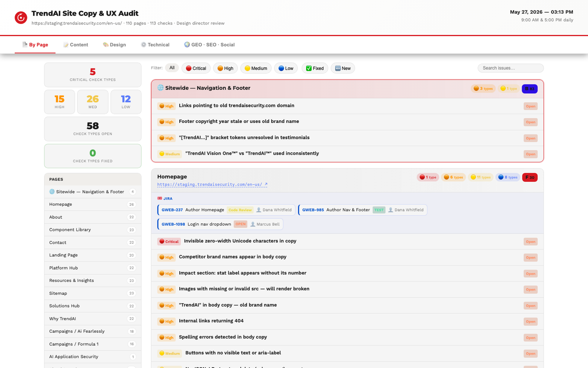The height and width of the screenshot is (368, 588).
Task: Click the Code Review status tag on GWEB-237
Action: click(240, 210)
